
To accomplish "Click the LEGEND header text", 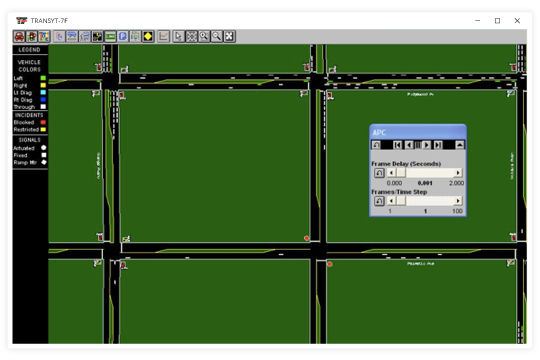I will (x=29, y=50).
